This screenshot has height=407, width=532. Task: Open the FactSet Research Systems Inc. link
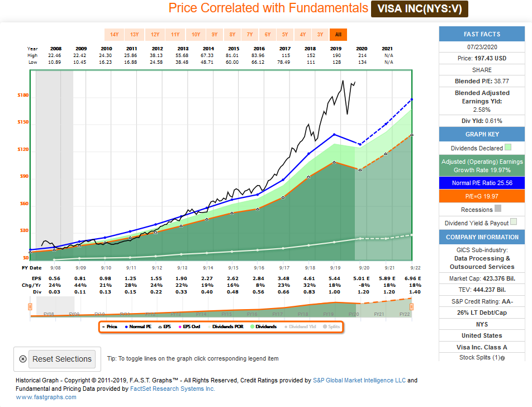point(173,389)
